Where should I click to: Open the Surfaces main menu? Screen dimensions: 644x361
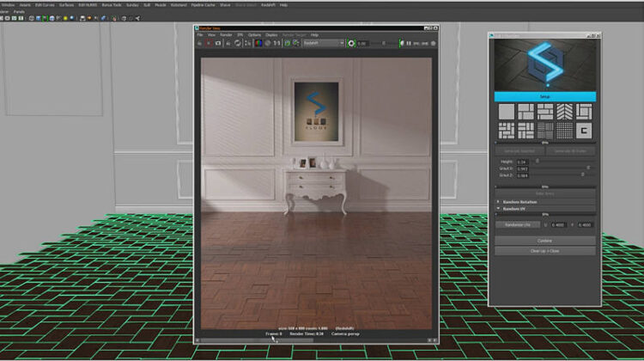click(66, 5)
